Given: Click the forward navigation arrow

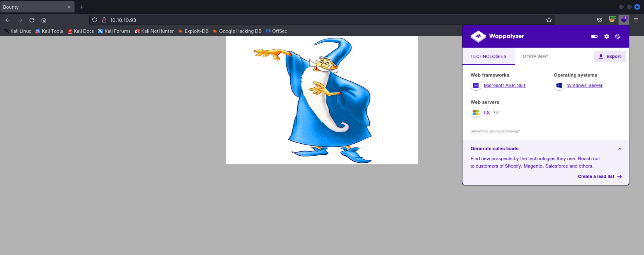Looking at the screenshot, I should (20, 20).
